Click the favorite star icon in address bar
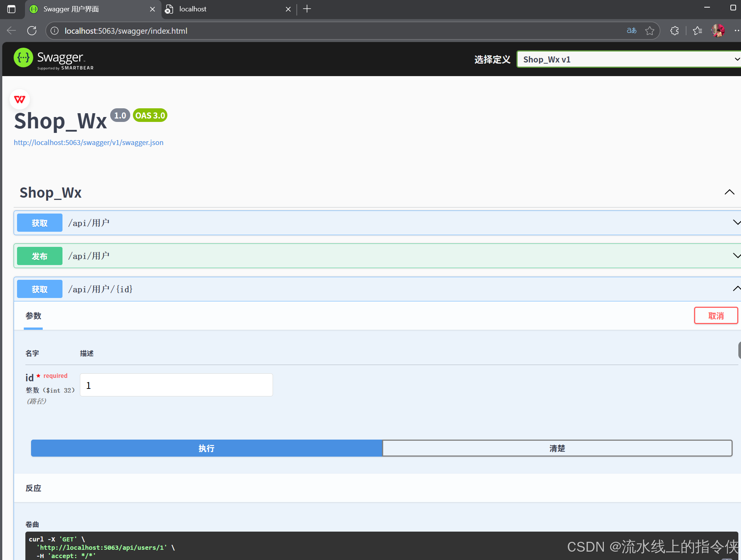 tap(650, 31)
